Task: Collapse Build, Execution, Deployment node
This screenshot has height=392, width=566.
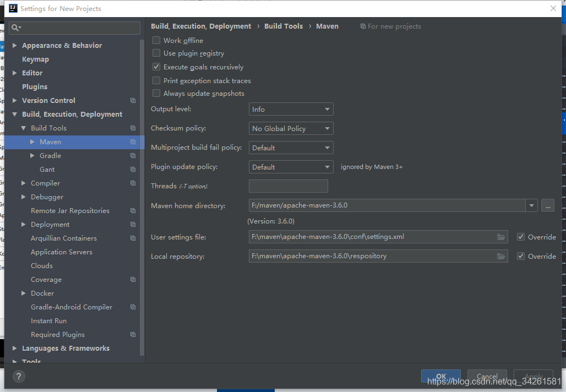Action: [15, 115]
